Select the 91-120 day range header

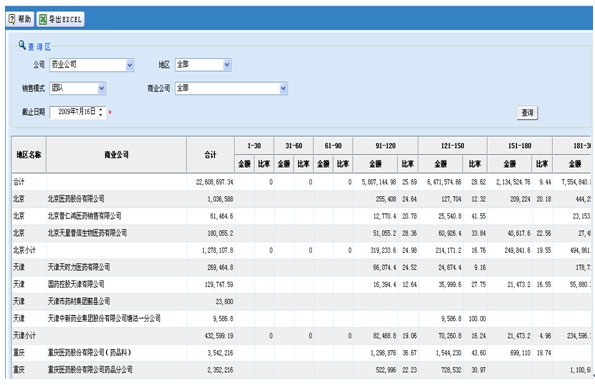coord(386,146)
